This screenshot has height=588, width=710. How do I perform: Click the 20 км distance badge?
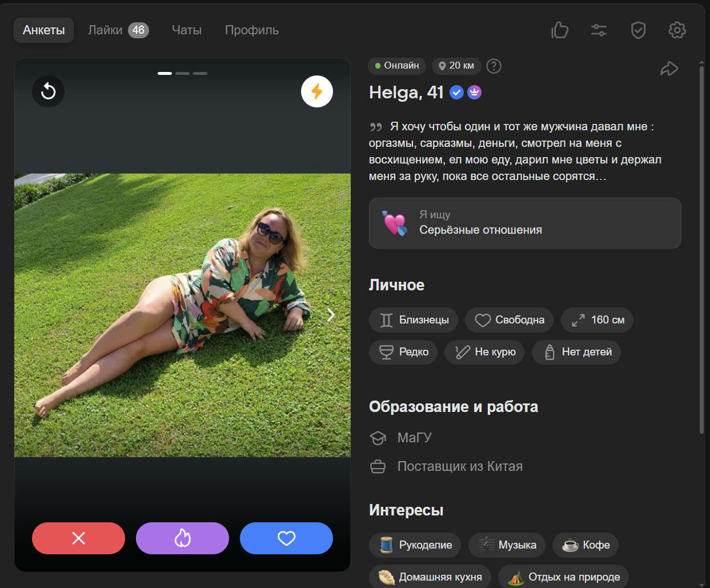(456, 66)
